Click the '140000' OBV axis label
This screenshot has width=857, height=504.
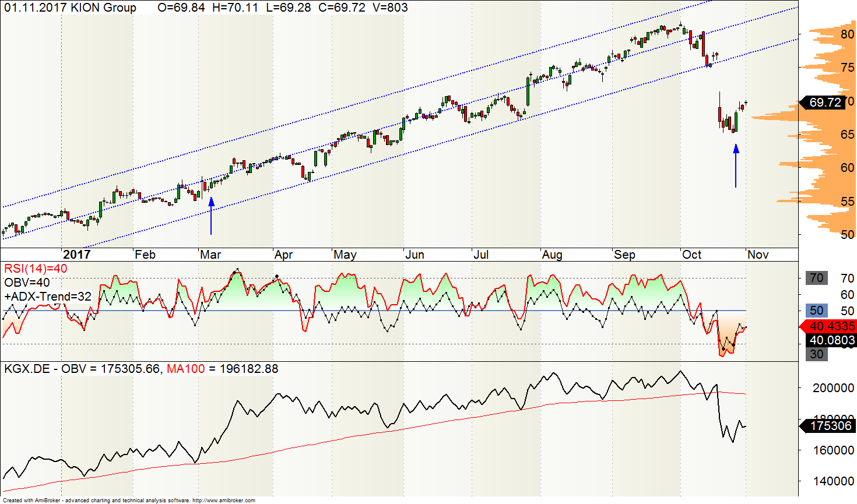(x=834, y=481)
